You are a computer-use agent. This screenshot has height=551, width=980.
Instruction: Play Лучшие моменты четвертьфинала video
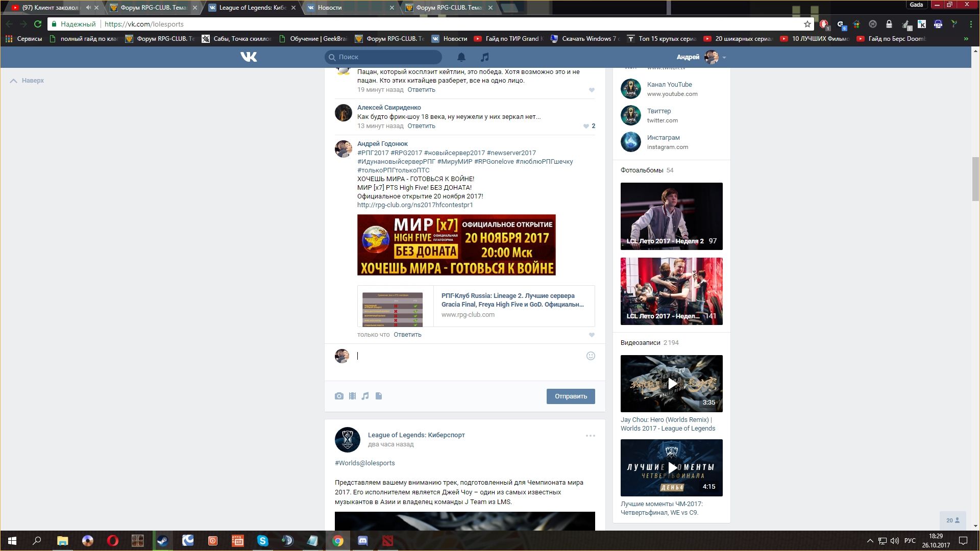[672, 468]
